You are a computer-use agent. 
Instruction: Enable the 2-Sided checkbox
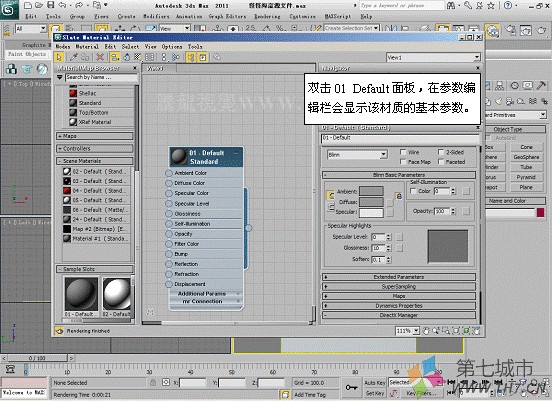click(x=441, y=152)
